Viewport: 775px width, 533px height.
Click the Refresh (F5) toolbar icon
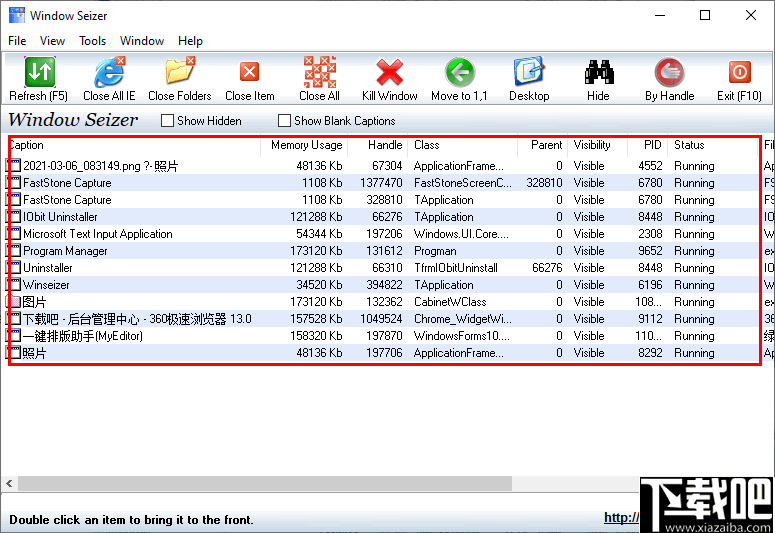pos(40,72)
